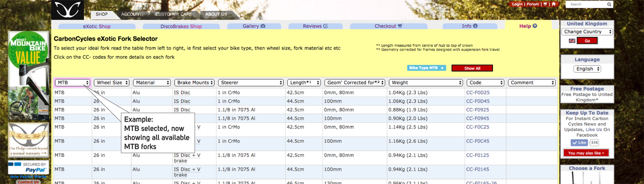Click the CarbonCycles butterfly logo
Viewport: 644px width, 184px height.
(x=67, y=10)
